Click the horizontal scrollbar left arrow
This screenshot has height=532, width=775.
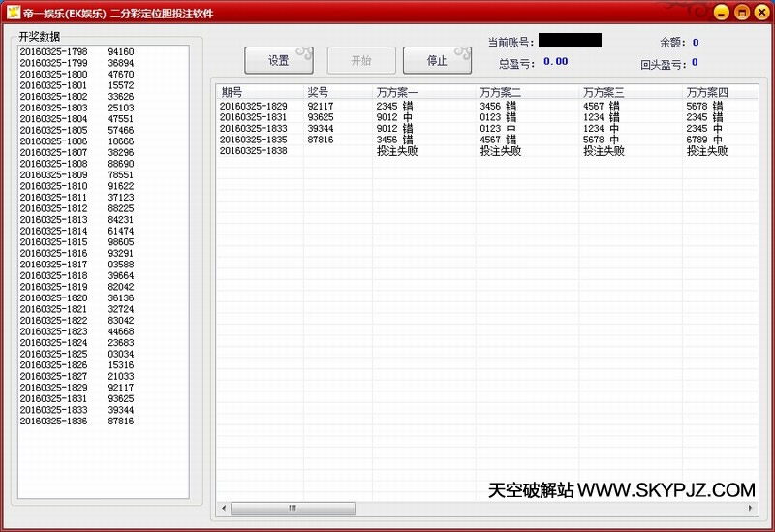tap(223, 508)
